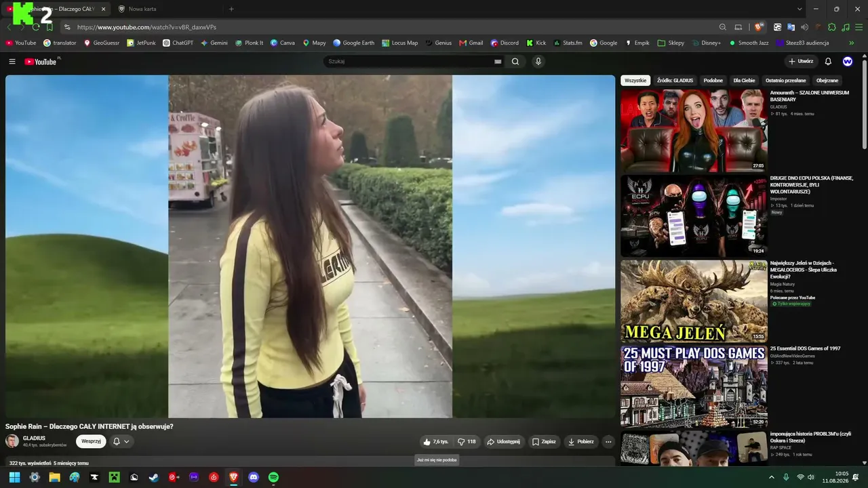Open the YouTube guide hamburger menu
The width and height of the screenshot is (868, 488).
(x=12, y=62)
